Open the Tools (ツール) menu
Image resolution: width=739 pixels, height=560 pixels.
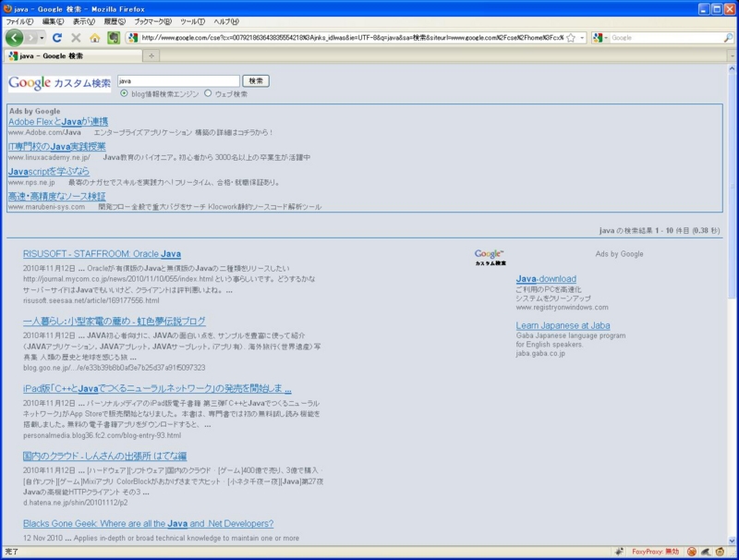pyautogui.click(x=192, y=21)
